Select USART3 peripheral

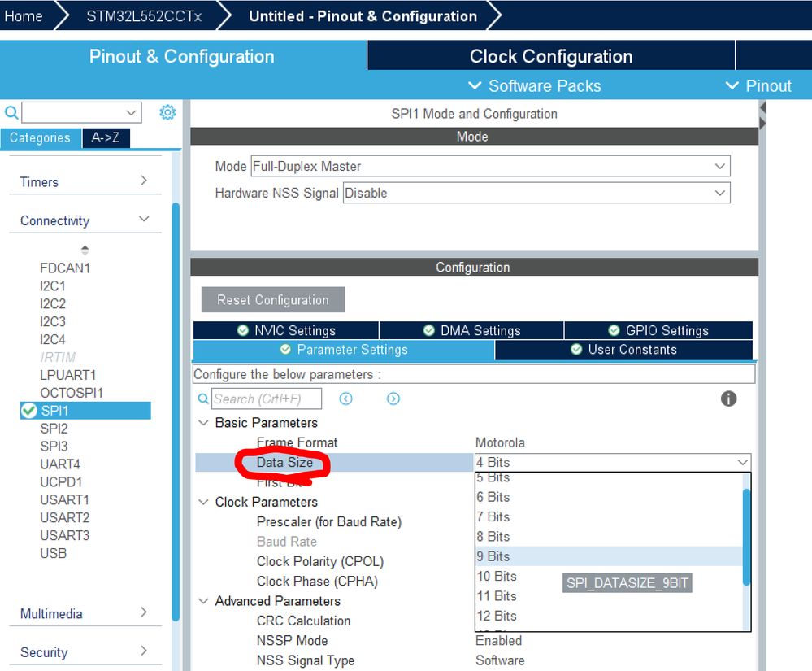click(x=65, y=535)
